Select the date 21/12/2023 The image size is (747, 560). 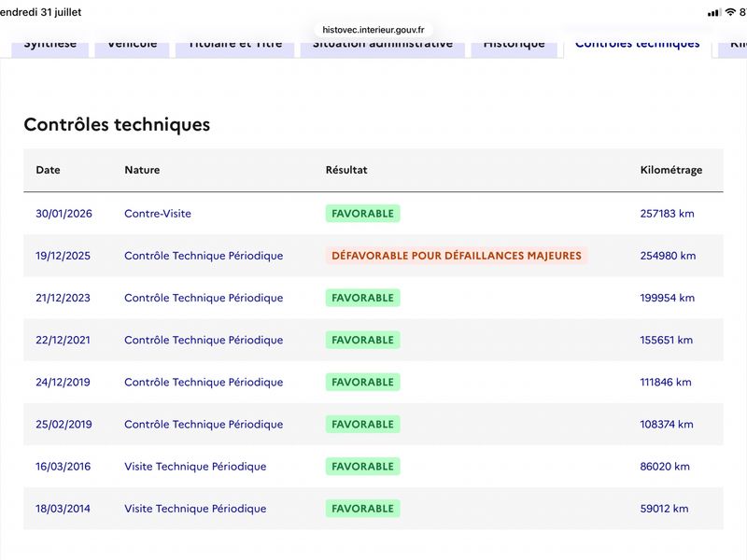point(63,298)
